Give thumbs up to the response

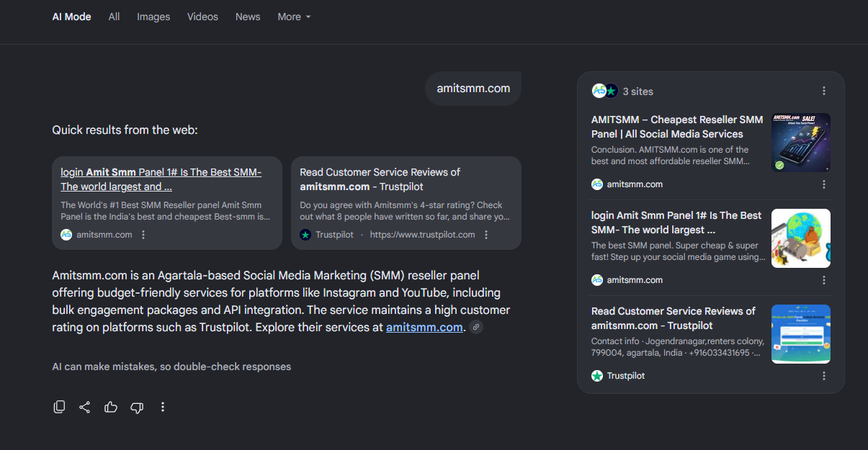tap(111, 407)
